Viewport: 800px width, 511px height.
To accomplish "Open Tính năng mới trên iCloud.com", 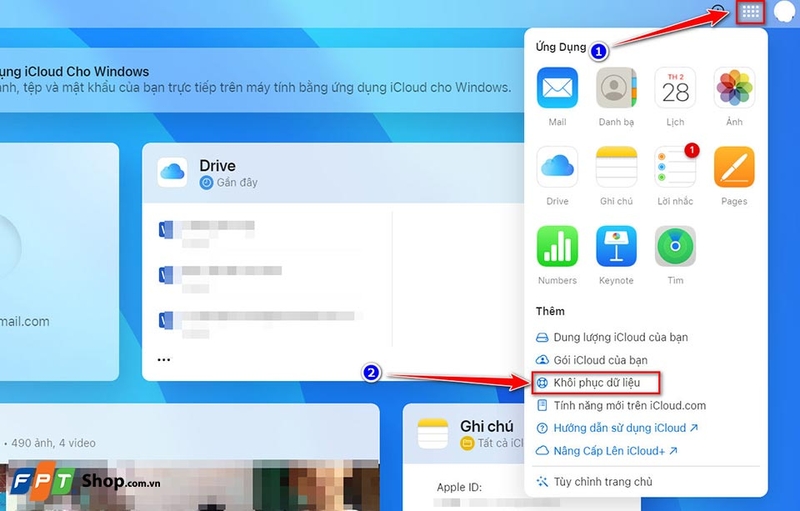I will [x=621, y=405].
